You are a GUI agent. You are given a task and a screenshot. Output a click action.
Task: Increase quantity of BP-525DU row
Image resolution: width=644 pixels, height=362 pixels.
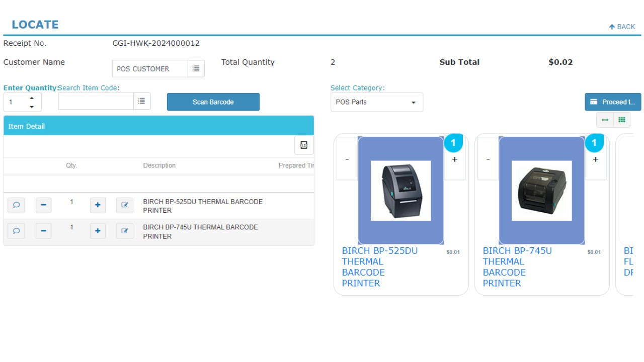98,205
